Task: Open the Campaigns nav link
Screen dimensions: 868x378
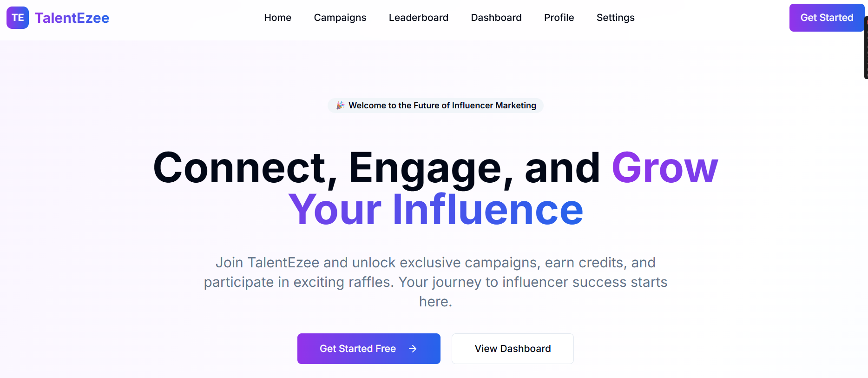Action: coord(340,18)
